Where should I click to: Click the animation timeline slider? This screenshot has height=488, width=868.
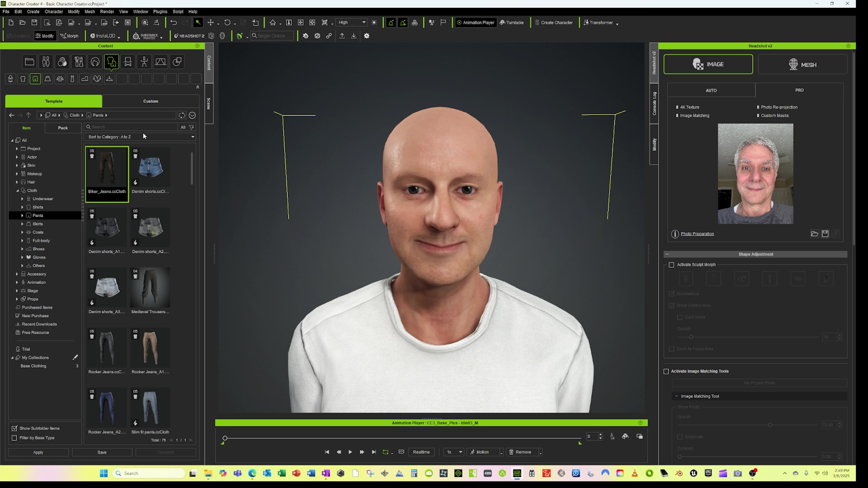point(225,438)
